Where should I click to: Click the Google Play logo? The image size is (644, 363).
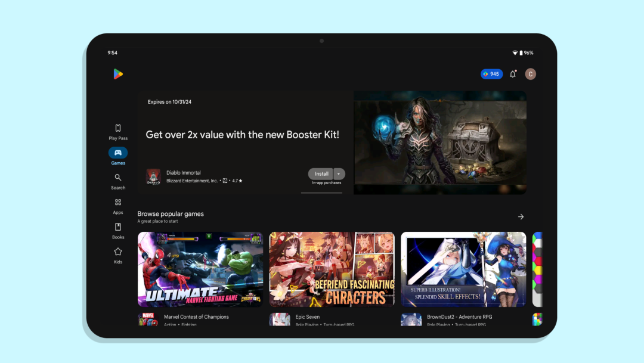point(118,74)
